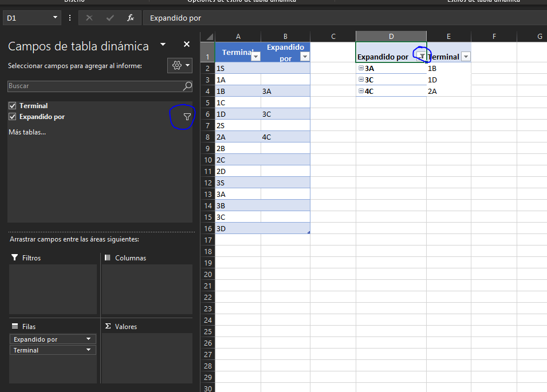Select cell containing 3D

point(238,228)
